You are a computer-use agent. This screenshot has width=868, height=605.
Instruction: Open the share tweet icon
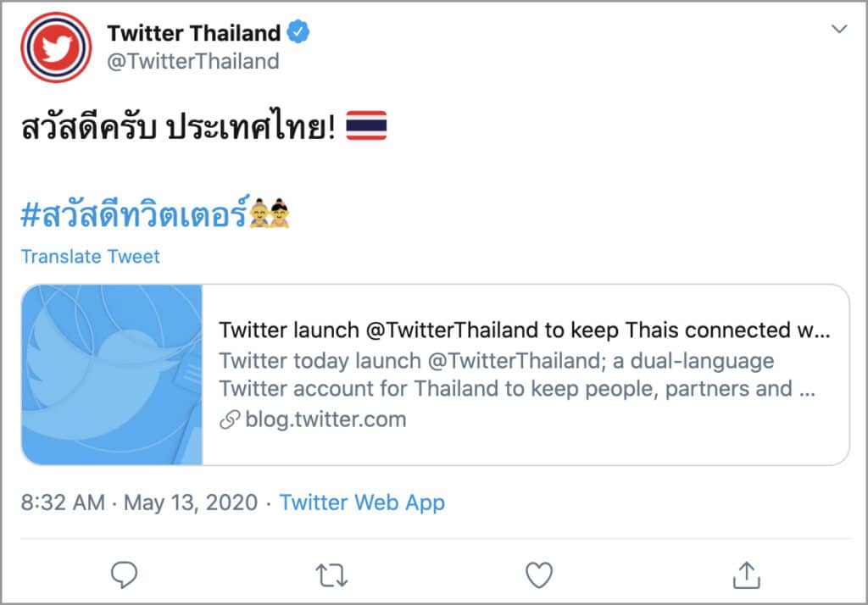746,575
